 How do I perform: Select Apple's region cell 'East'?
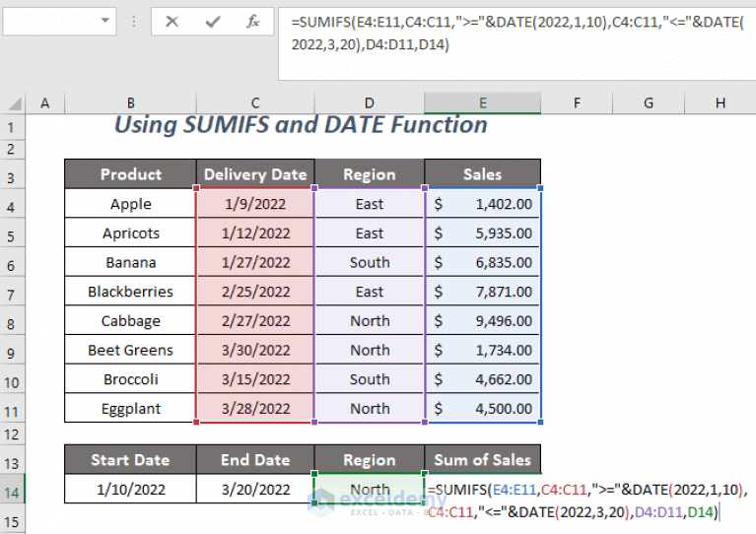pos(370,204)
